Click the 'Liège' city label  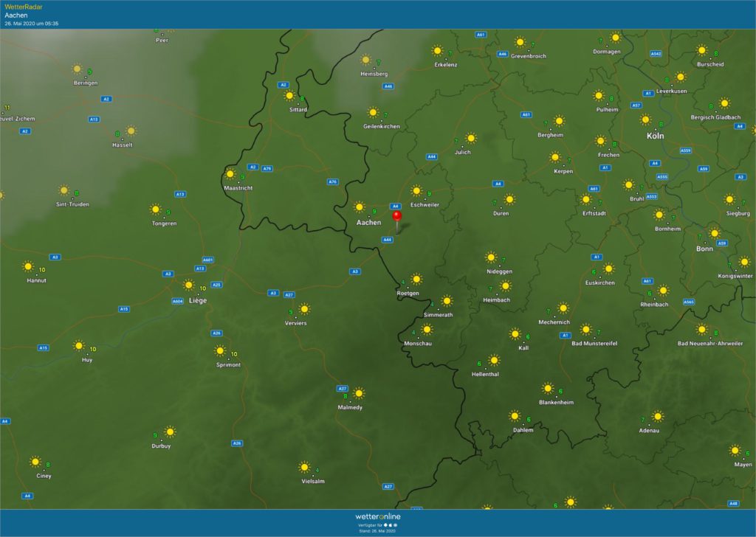198,300
